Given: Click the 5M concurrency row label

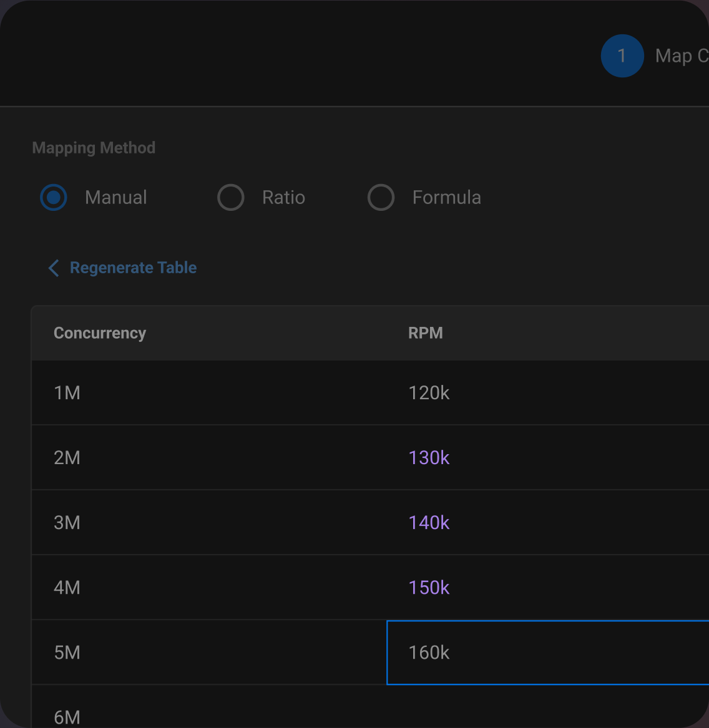Looking at the screenshot, I should tap(67, 653).
